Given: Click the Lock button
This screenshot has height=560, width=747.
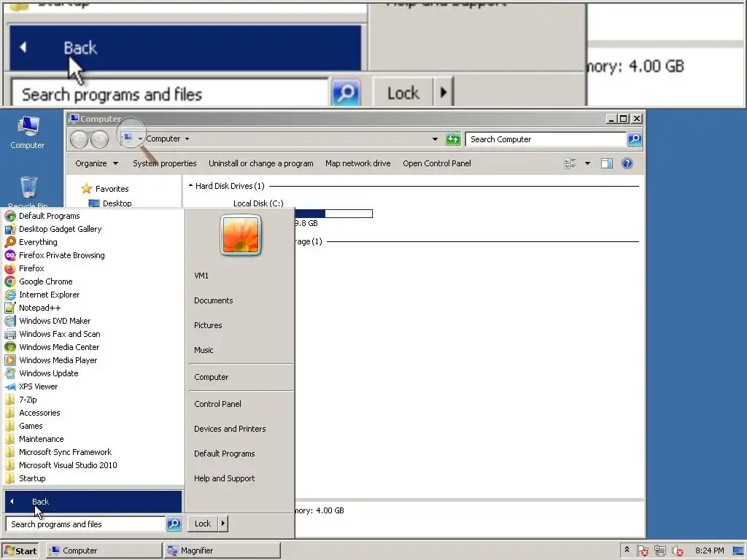Looking at the screenshot, I should pyautogui.click(x=203, y=524).
